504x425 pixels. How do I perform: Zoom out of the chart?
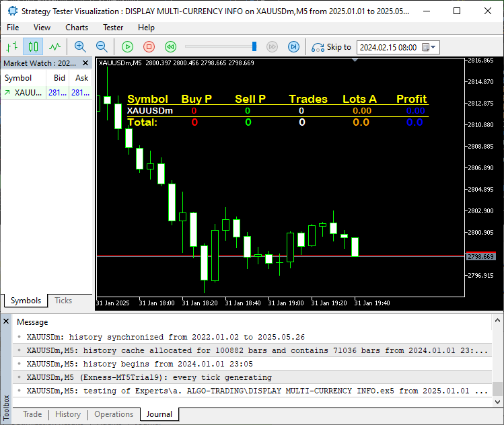[x=102, y=47]
